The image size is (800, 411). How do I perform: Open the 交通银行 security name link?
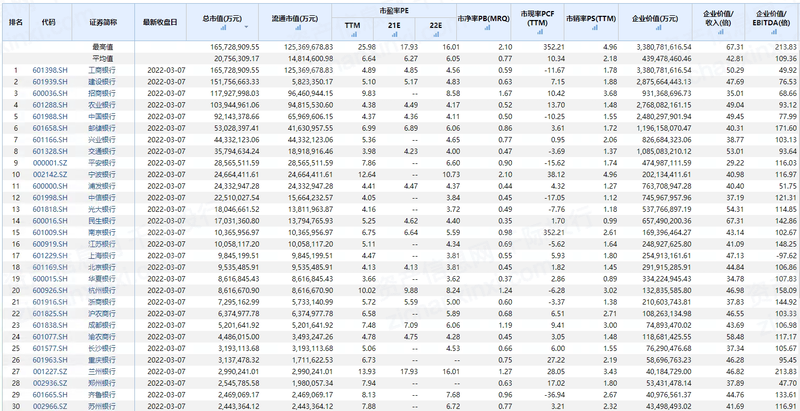pyautogui.click(x=102, y=151)
